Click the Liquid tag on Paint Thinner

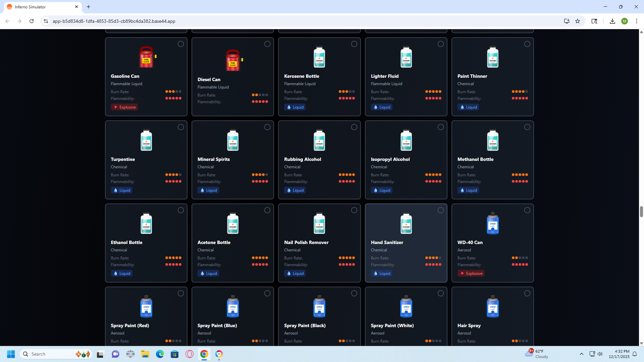pos(468,107)
